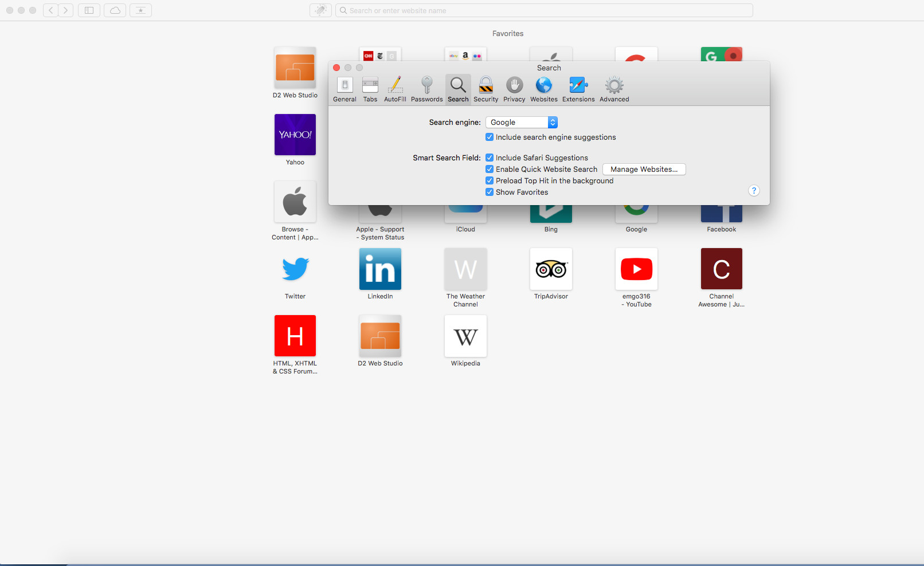This screenshot has height=566, width=924.
Task: Click the Bing favorite label
Action: (551, 230)
